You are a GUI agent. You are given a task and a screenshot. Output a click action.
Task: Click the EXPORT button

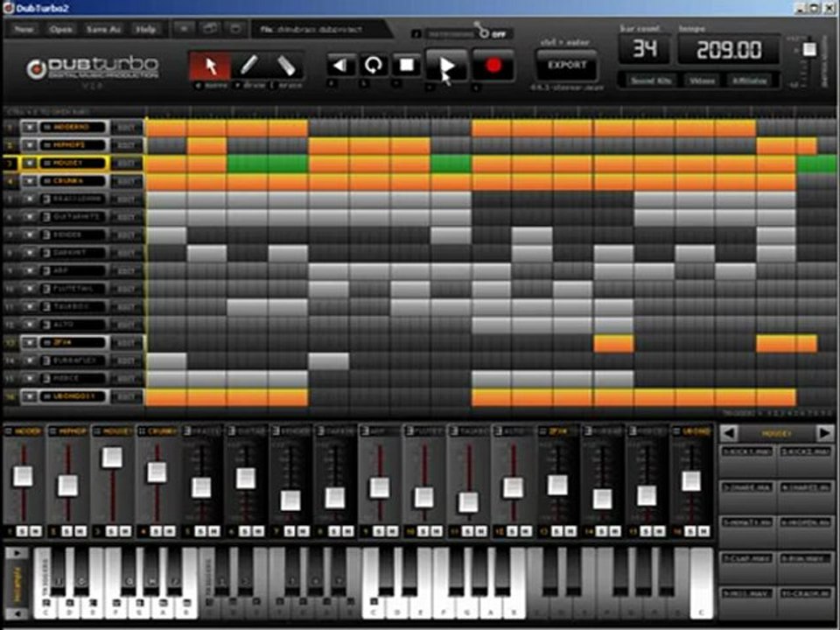(567, 66)
